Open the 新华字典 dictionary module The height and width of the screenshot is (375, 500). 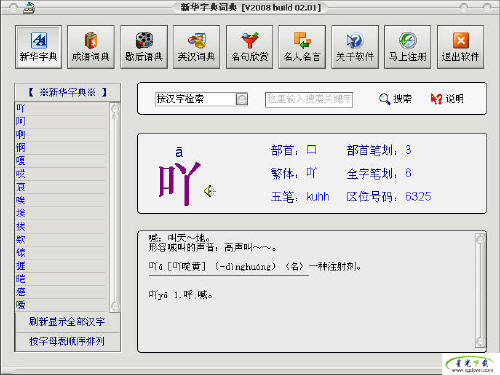point(38,47)
